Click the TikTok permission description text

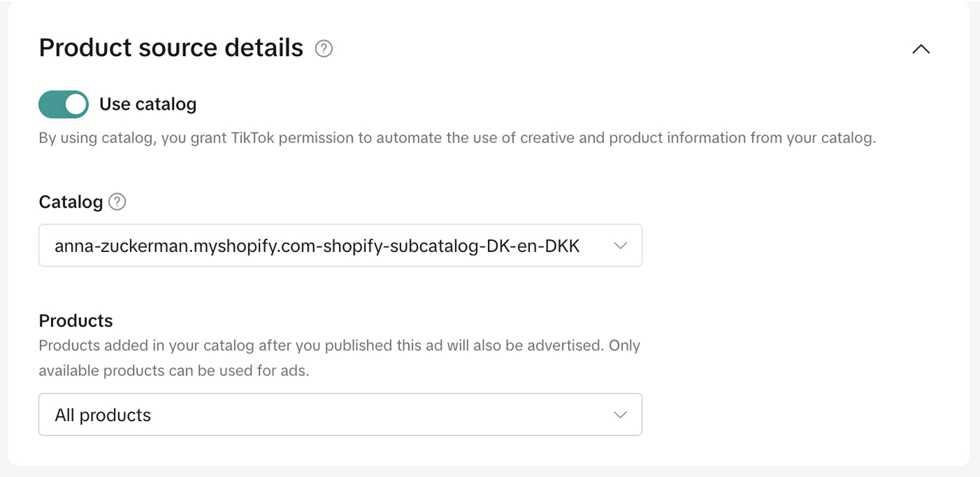(457, 138)
